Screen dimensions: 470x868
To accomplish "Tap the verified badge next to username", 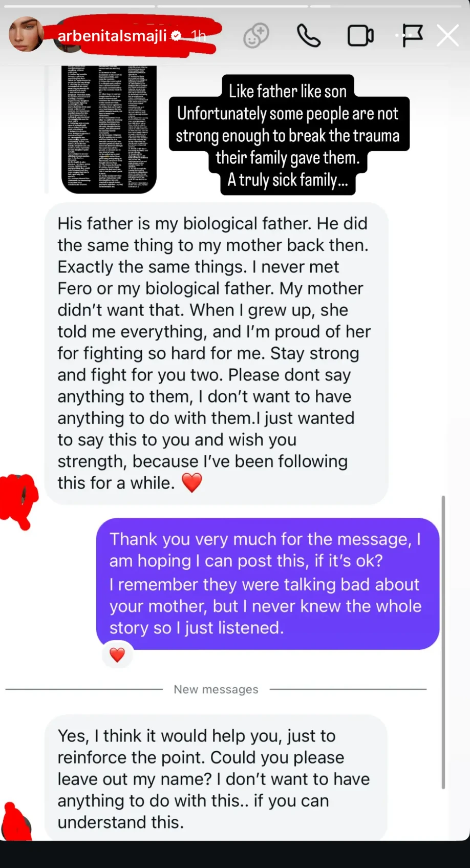I will click(176, 36).
